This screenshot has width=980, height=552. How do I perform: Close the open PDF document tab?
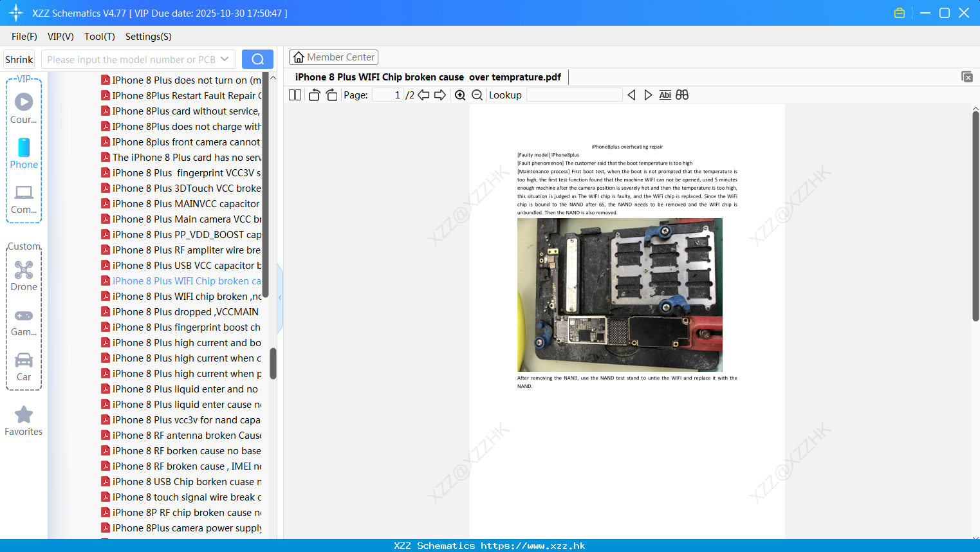click(x=967, y=77)
